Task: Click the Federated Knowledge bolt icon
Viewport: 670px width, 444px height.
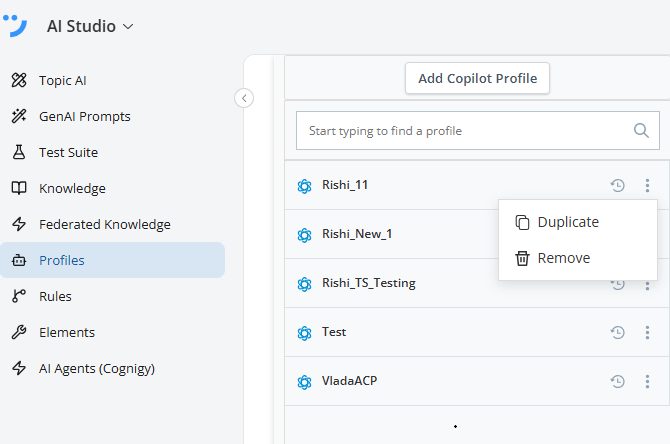Action: point(19,224)
